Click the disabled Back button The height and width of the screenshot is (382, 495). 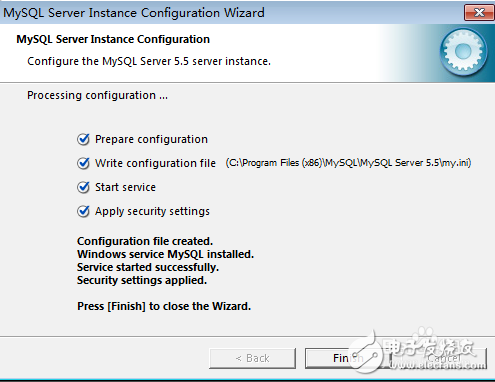[x=252, y=358]
